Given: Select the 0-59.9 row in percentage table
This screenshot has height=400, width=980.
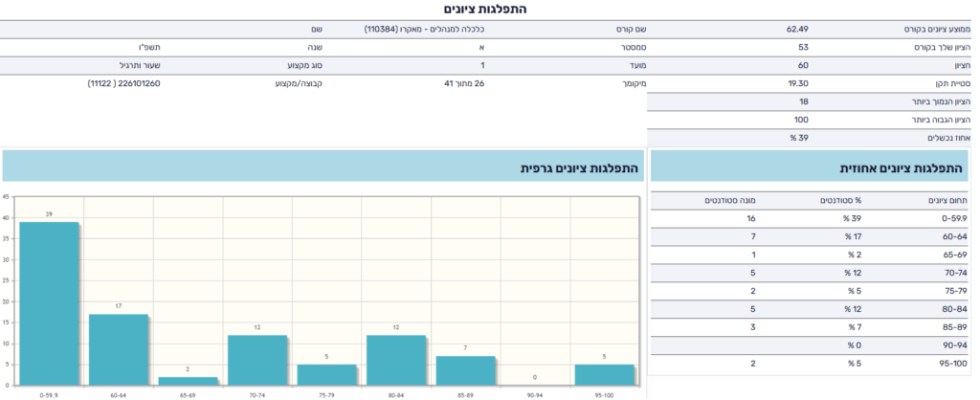Looking at the screenshot, I should [x=814, y=217].
